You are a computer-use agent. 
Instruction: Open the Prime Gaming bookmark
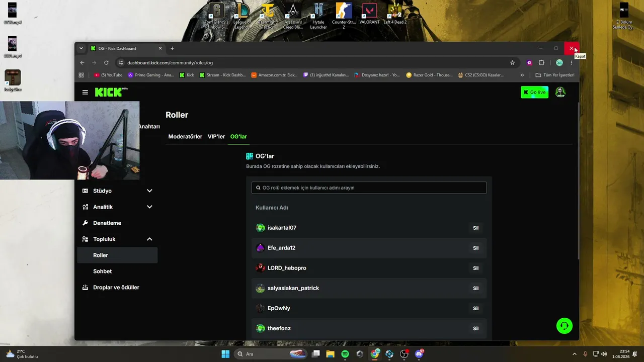click(x=151, y=75)
